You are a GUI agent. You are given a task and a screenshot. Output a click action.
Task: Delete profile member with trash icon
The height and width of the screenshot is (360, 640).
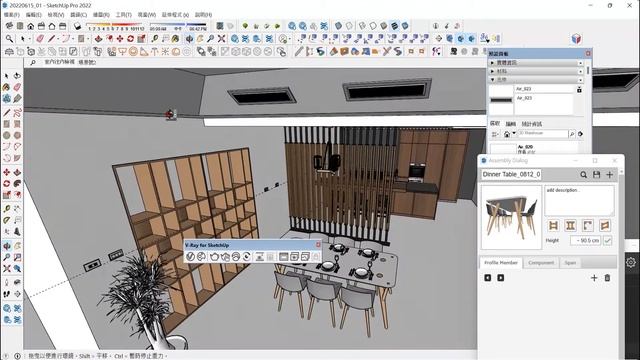(x=607, y=278)
